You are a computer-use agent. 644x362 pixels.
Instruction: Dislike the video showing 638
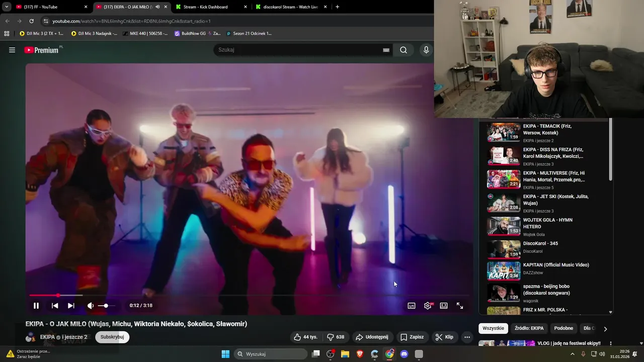pos(336,337)
